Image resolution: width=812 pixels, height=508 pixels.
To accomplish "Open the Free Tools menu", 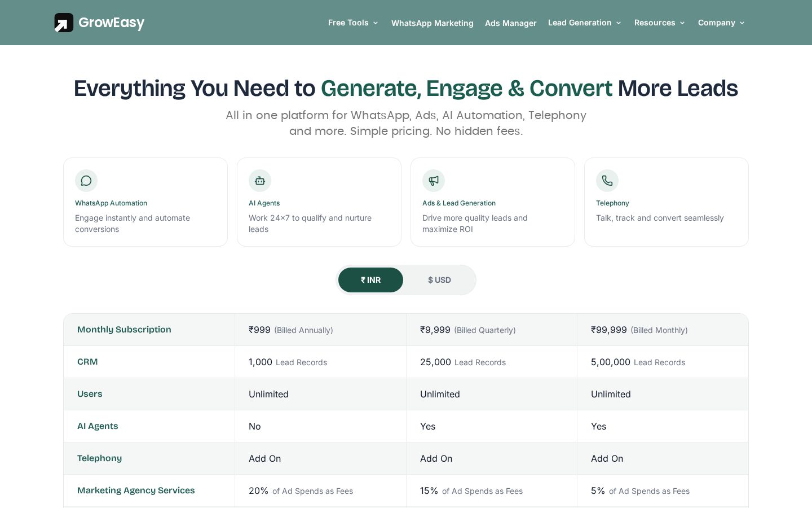I will point(348,23).
